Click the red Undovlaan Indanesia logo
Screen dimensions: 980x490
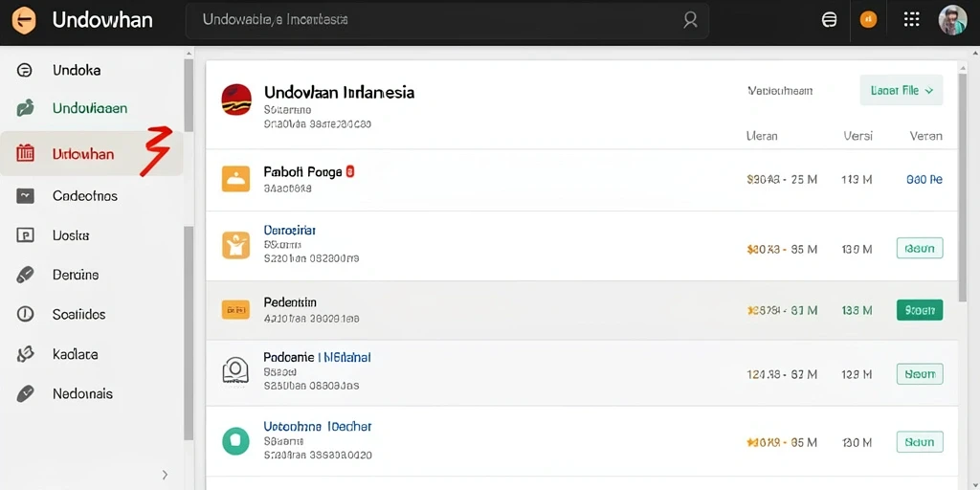237,100
